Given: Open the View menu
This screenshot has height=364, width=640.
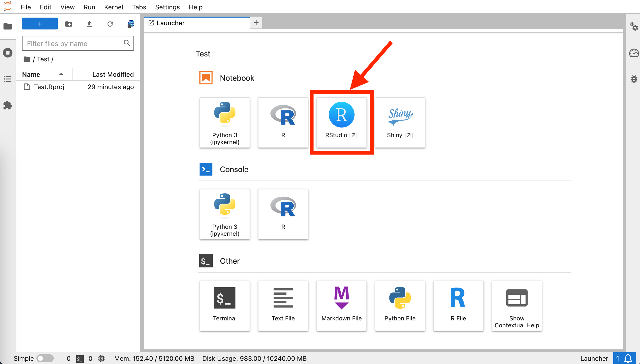Looking at the screenshot, I should coord(68,7).
